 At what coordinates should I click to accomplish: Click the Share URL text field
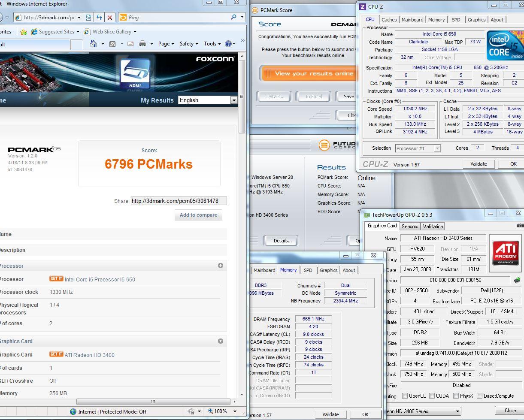coord(179,201)
